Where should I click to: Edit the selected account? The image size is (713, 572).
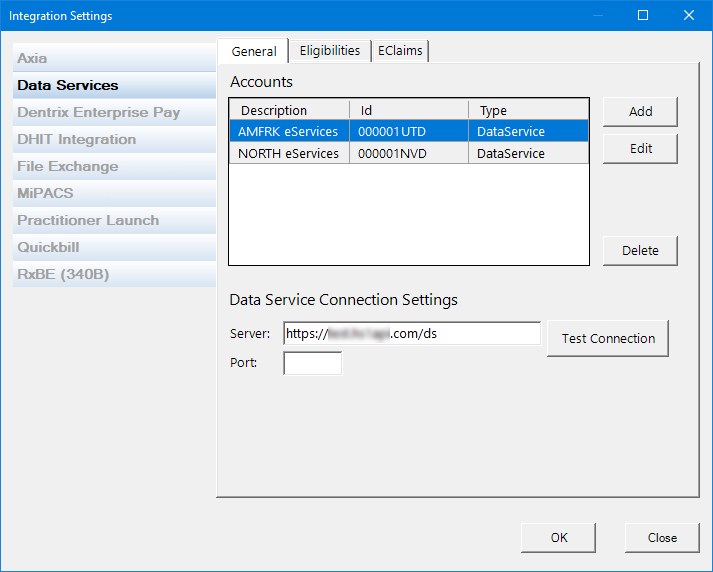pyautogui.click(x=640, y=149)
